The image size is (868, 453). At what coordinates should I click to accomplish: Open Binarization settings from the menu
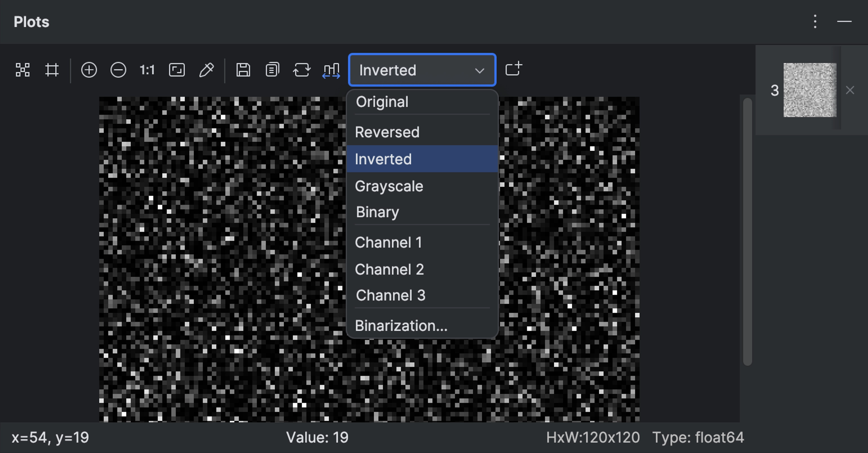401,325
